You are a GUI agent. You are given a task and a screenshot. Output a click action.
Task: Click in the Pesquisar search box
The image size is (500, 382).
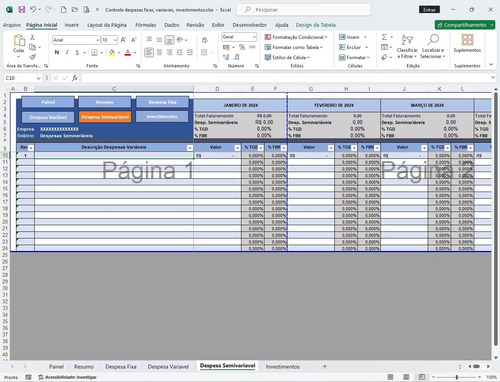[x=304, y=10]
